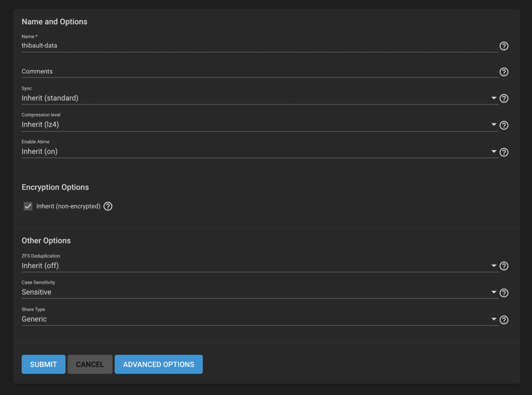532x395 pixels.
Task: Open Share Type dropdown
Action: (260, 319)
